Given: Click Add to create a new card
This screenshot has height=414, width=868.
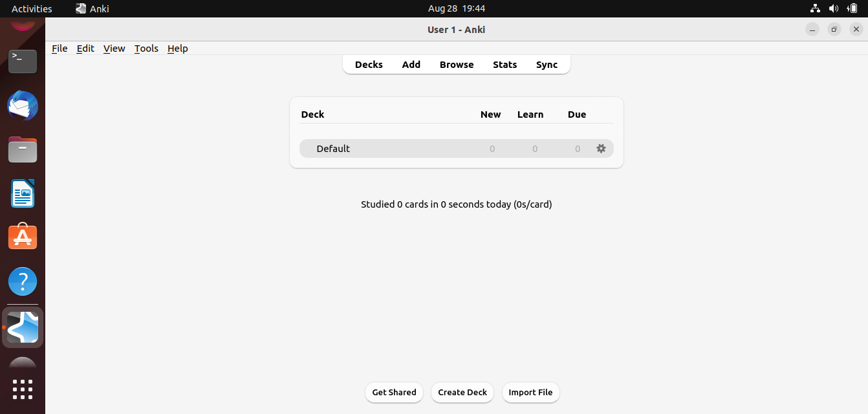Looking at the screenshot, I should [411, 65].
